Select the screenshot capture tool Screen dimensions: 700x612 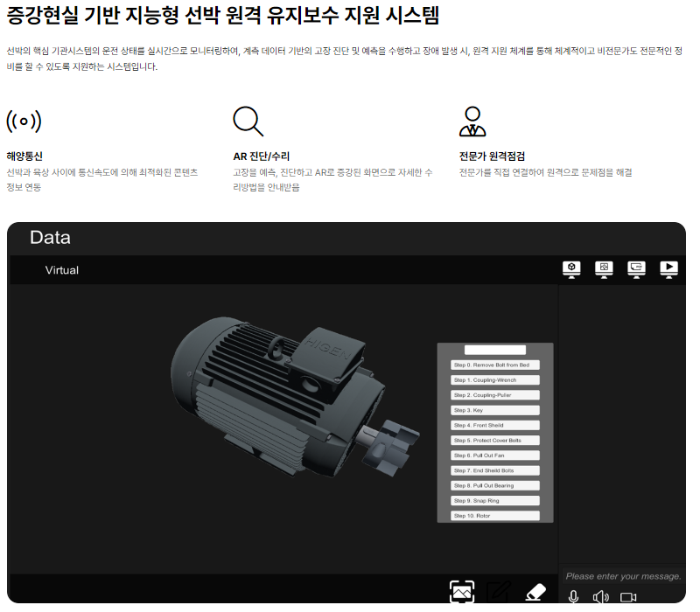coord(463,591)
